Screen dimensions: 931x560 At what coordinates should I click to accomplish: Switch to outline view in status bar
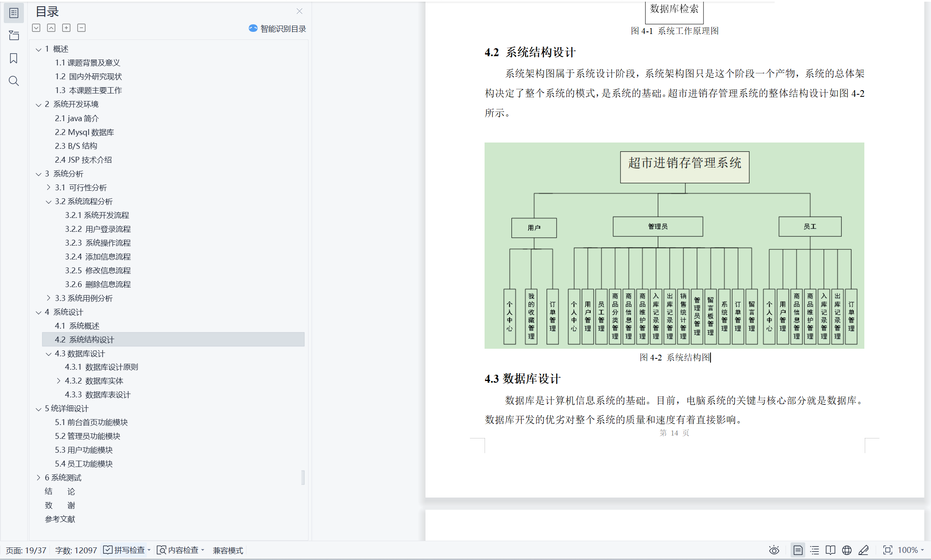click(814, 550)
